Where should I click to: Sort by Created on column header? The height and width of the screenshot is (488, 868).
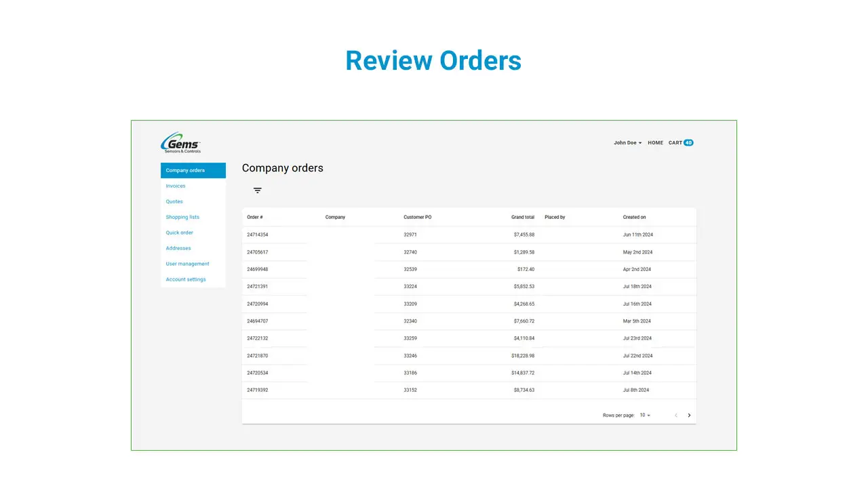pos(635,218)
